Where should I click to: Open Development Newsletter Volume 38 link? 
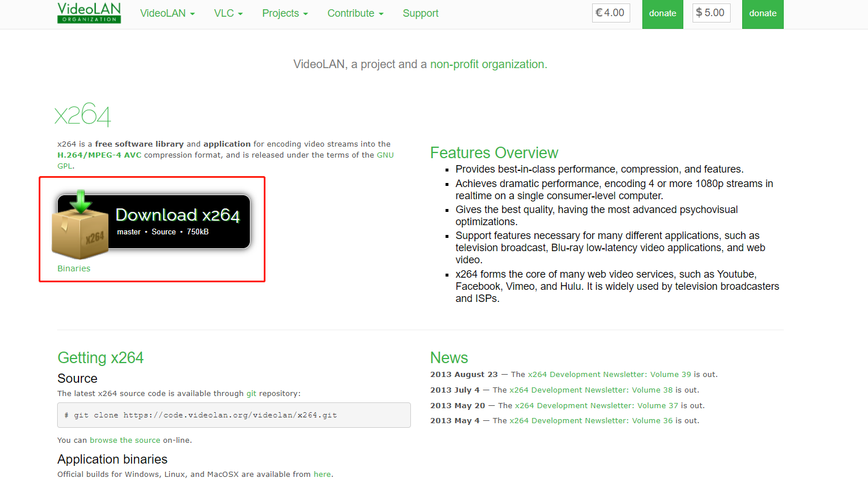(591, 390)
